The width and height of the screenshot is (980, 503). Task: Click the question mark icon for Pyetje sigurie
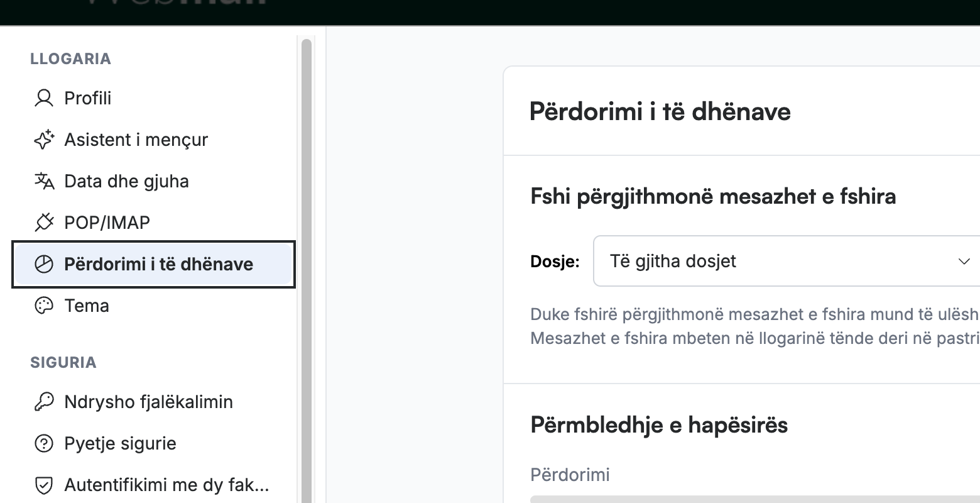pyautogui.click(x=43, y=443)
